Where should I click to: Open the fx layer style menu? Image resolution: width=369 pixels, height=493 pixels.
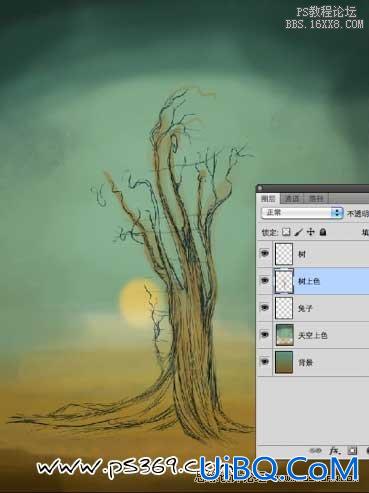click(334, 451)
